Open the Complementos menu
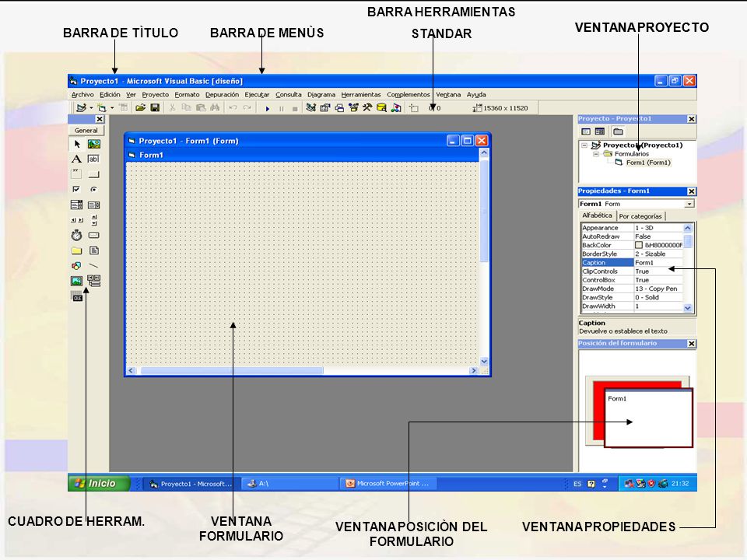The image size is (747, 560). (x=409, y=95)
